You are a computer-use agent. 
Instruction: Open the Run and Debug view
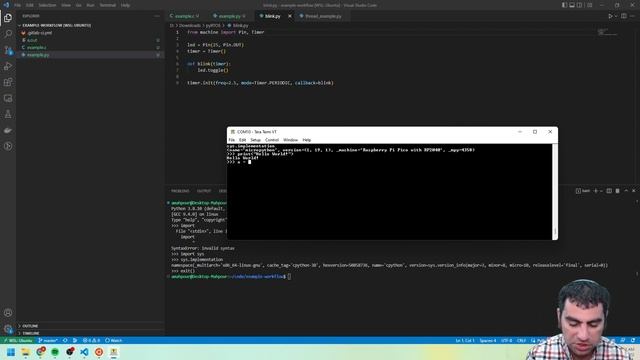click(8, 66)
